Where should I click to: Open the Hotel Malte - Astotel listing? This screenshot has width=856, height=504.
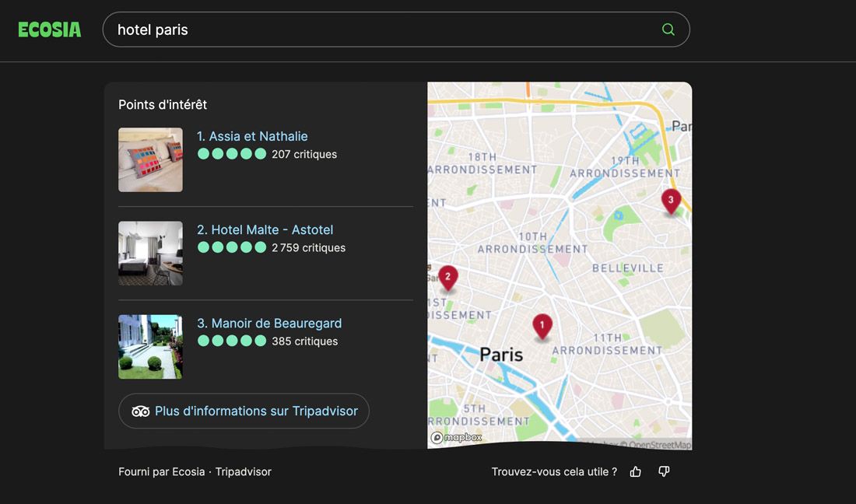pyautogui.click(x=265, y=229)
